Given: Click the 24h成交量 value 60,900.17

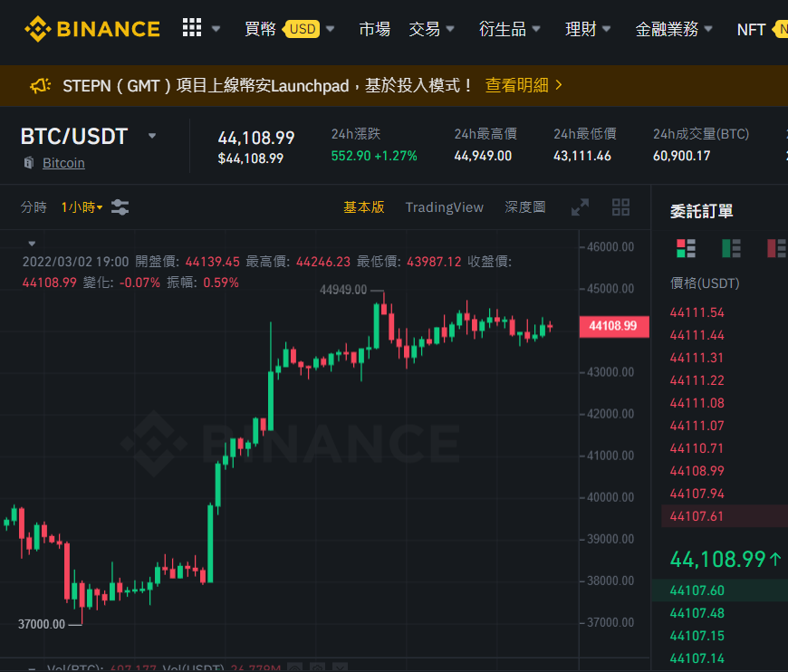Looking at the screenshot, I should click(x=681, y=156).
